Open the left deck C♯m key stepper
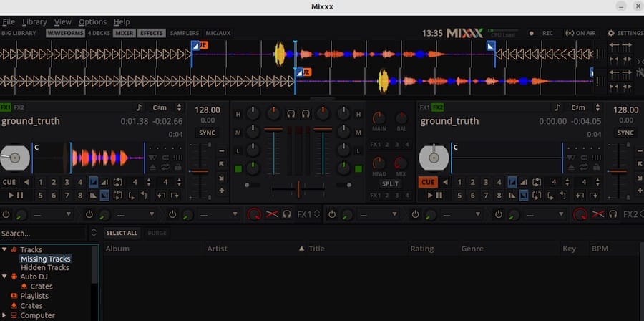 pos(179,107)
